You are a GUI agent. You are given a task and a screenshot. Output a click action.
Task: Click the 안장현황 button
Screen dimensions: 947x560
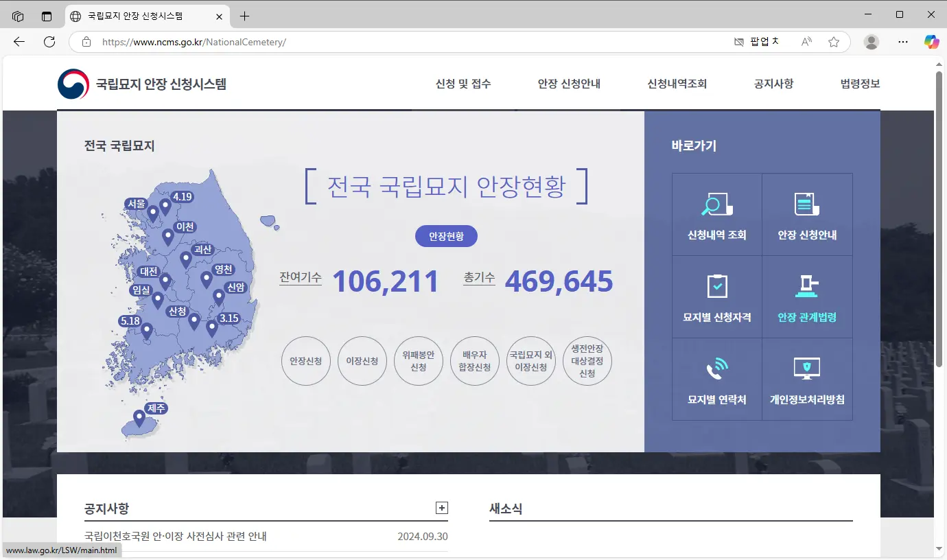point(446,235)
